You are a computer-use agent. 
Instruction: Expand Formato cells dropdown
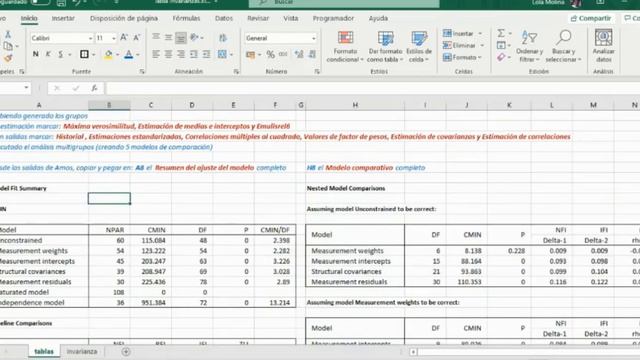(x=480, y=58)
